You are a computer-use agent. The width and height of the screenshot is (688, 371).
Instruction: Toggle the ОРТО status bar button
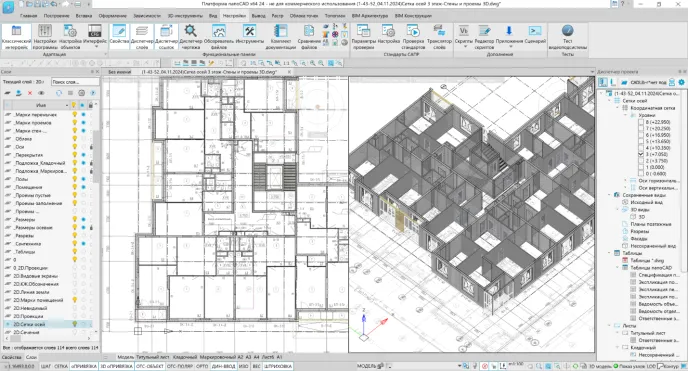coord(202,366)
